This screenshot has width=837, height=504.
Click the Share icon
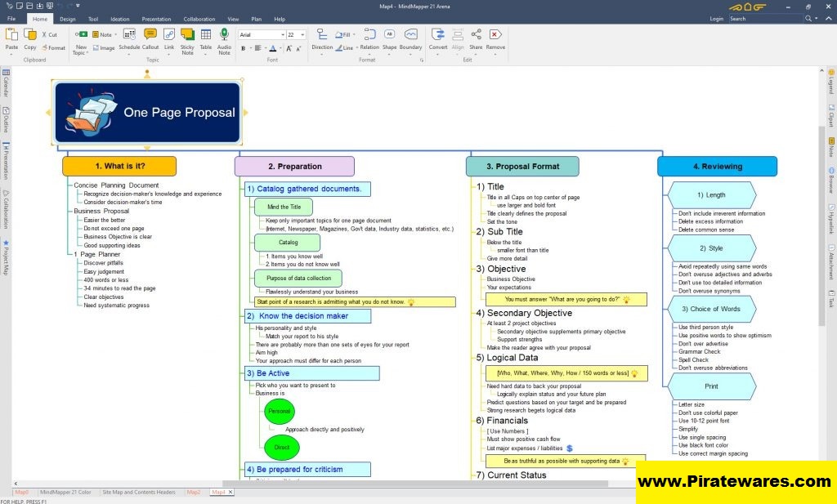tap(476, 38)
